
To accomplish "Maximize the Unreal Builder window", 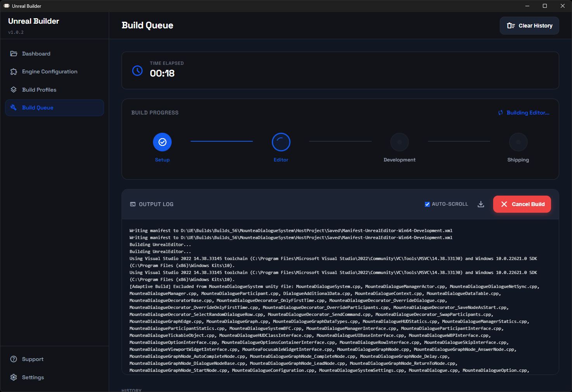I will pos(545,6).
